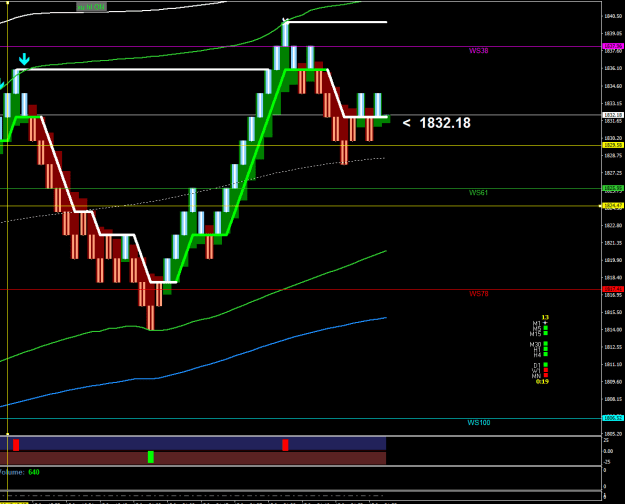Click the yellow 1829.50 price tag on axis
Viewport: 625px width, 504px height.
click(x=613, y=145)
